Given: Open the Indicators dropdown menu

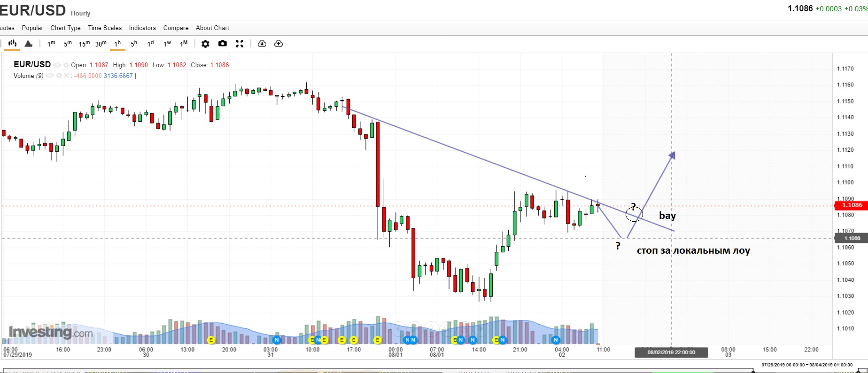Looking at the screenshot, I should (142, 28).
